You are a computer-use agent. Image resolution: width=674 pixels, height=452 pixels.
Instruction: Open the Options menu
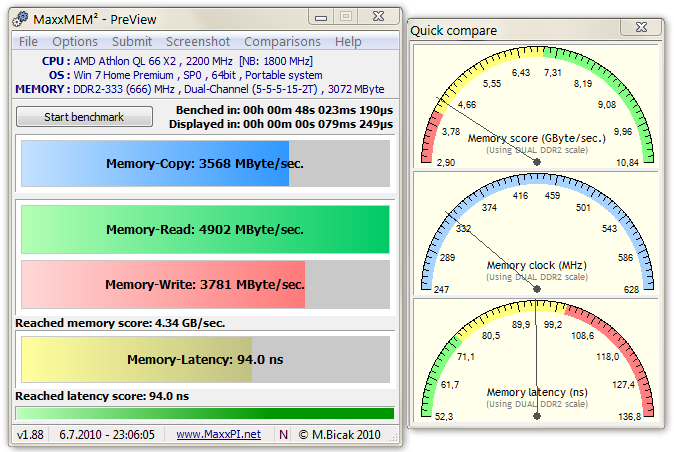point(75,41)
